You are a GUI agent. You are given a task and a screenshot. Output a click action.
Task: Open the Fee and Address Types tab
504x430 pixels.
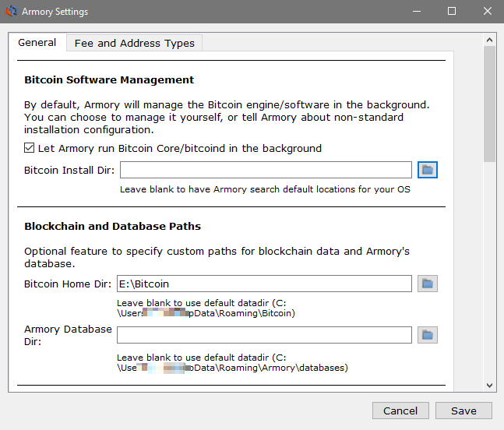[134, 43]
